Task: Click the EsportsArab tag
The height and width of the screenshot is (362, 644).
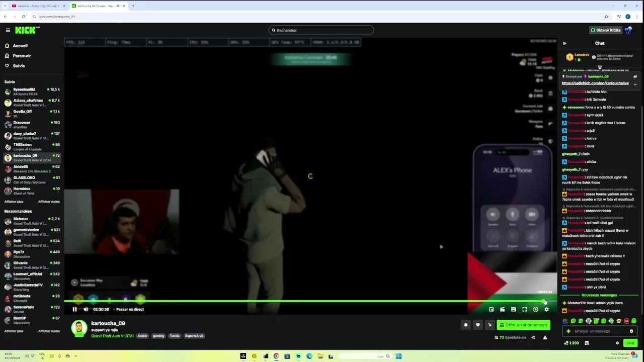Action: 194,336
